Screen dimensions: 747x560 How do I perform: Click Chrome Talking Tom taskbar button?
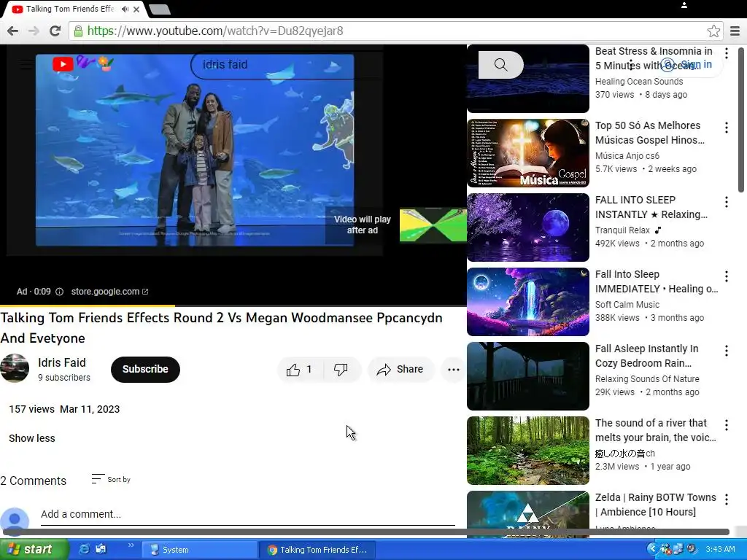click(318, 550)
